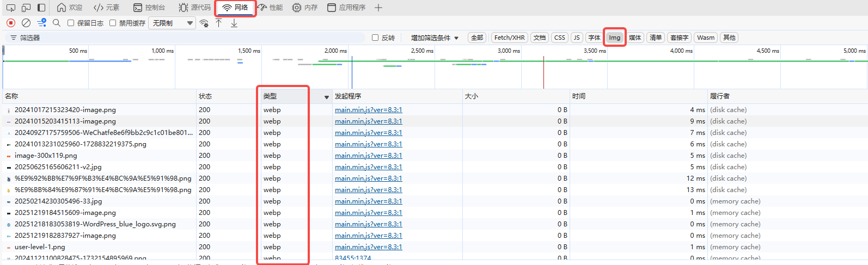Select the 网络 tab
Screen dimensions: 868x265
point(235,8)
